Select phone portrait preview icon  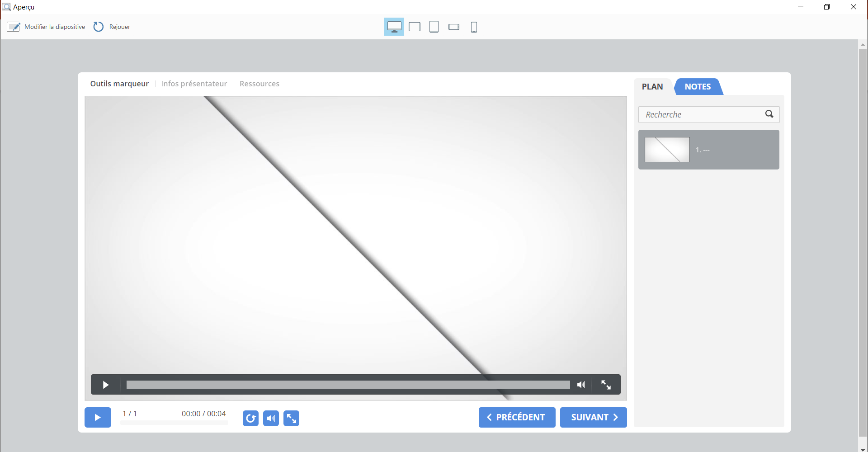point(474,27)
